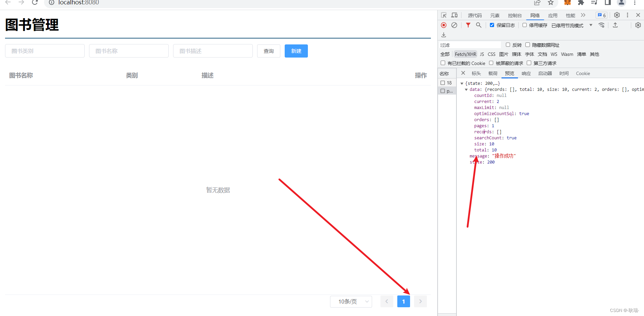Open the share page icon
The width and height of the screenshot is (644, 316).
537,3
